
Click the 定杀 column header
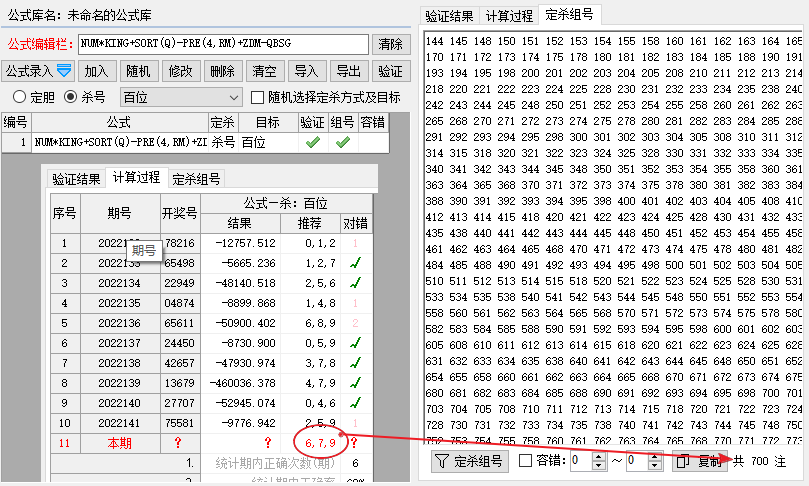(223, 123)
